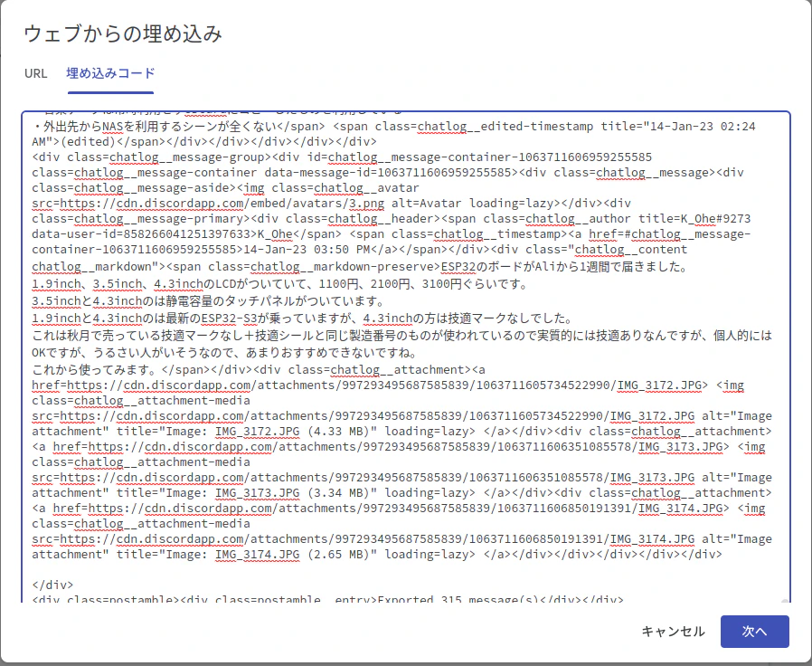Click the text 'IMG_3173.JPG (3.34 MB)'
This screenshot has width=812, height=666.
pyautogui.click(x=291, y=492)
